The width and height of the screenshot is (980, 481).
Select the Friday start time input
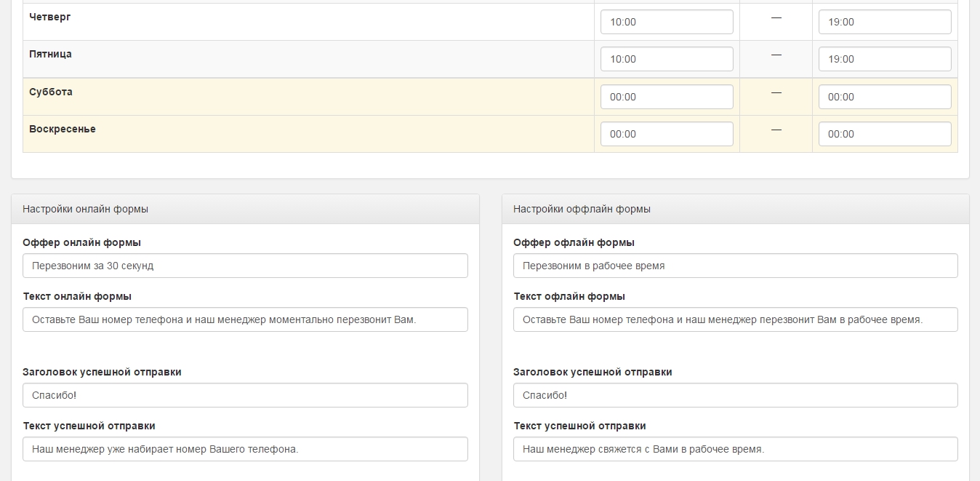tap(667, 59)
